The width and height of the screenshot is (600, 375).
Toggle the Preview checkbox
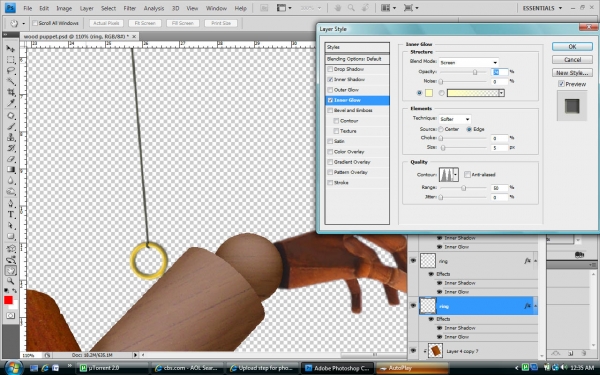pyautogui.click(x=561, y=84)
